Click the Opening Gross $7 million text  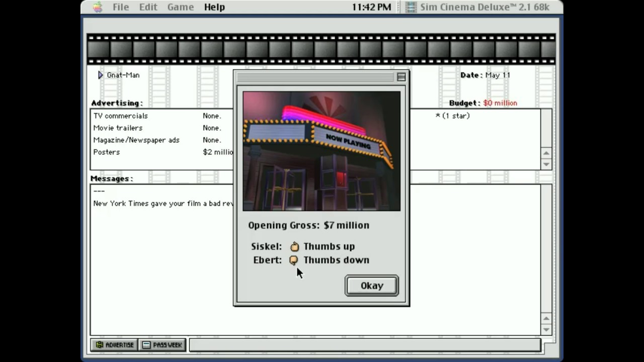pos(308,225)
